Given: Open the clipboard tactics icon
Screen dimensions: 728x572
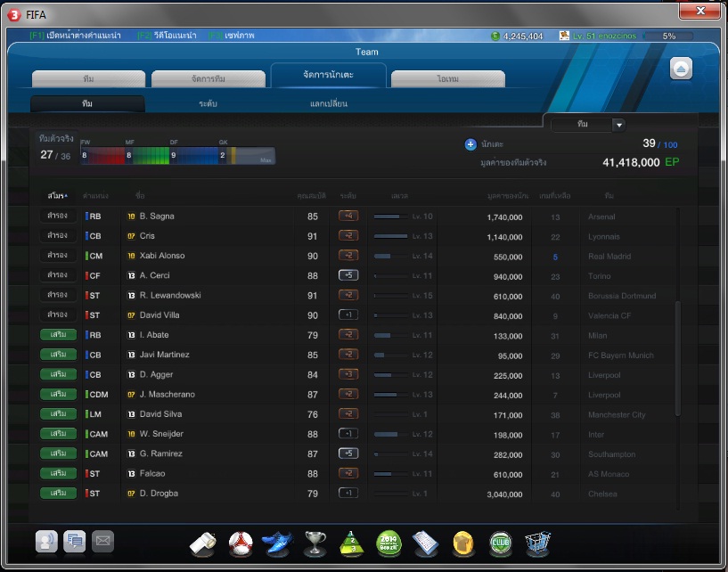Looking at the screenshot, I should (x=425, y=543).
